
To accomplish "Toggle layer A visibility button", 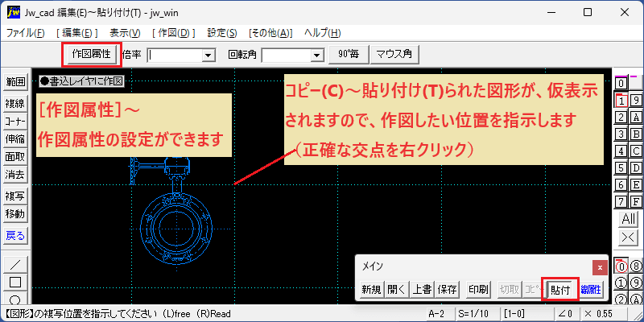I will point(636,118).
